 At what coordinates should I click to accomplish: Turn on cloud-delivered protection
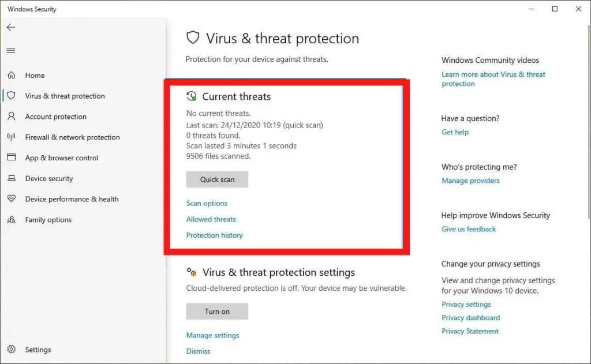[x=217, y=312]
